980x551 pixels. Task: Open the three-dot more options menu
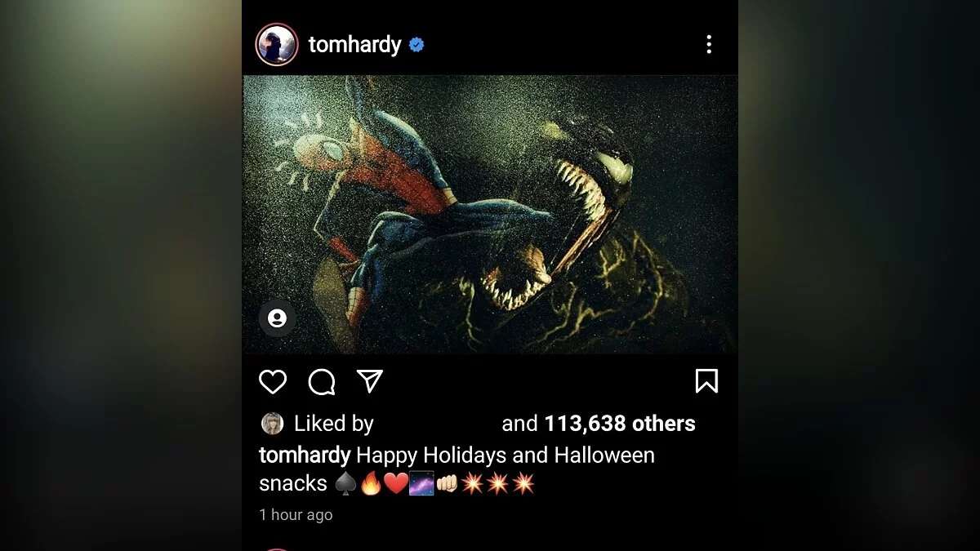[x=709, y=44]
